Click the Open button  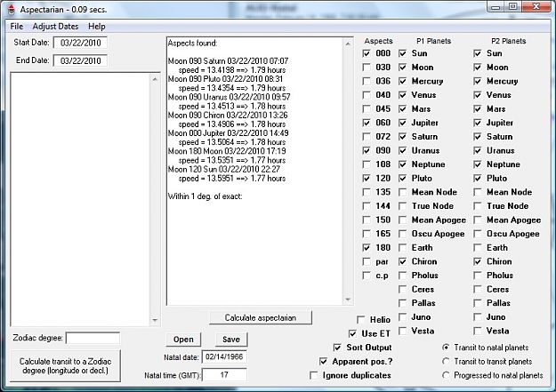(x=183, y=340)
